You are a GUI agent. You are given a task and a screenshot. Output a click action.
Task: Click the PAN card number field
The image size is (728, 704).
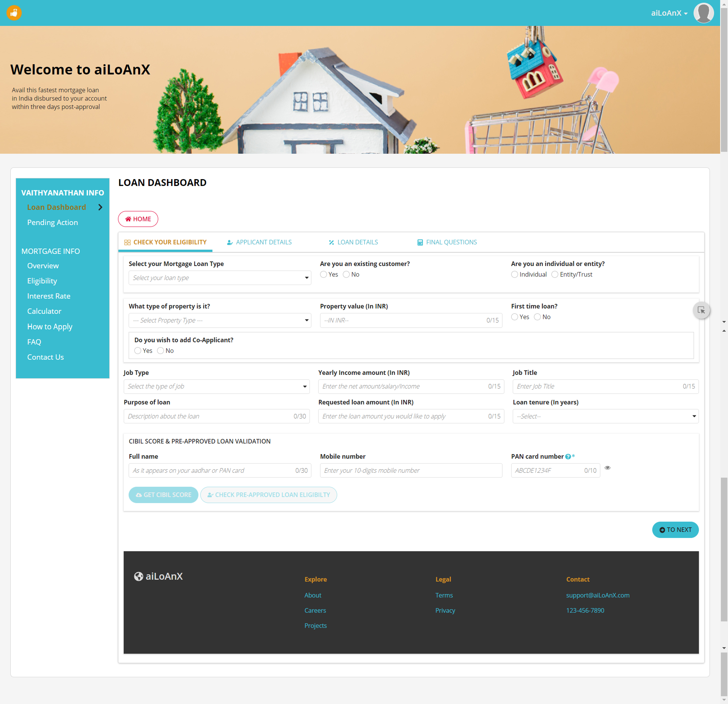555,470
